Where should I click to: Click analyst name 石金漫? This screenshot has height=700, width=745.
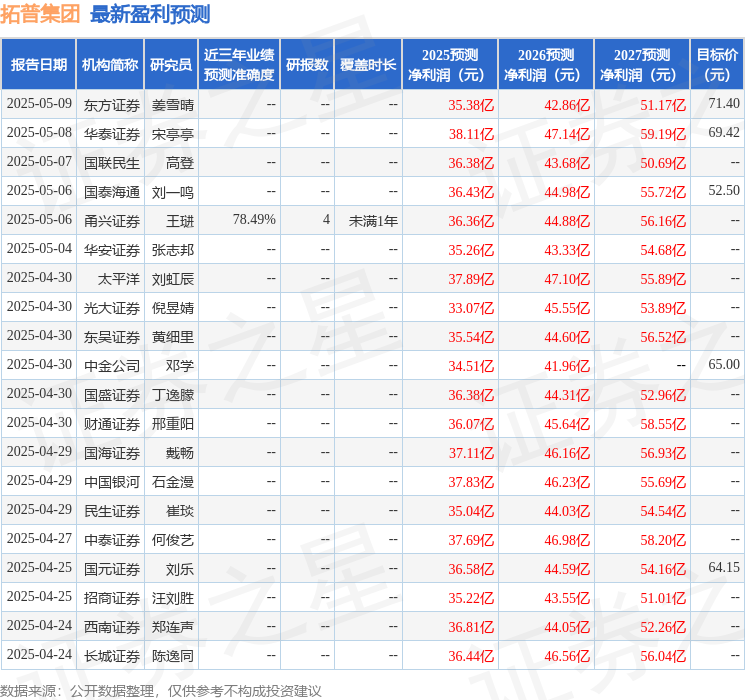point(172,482)
